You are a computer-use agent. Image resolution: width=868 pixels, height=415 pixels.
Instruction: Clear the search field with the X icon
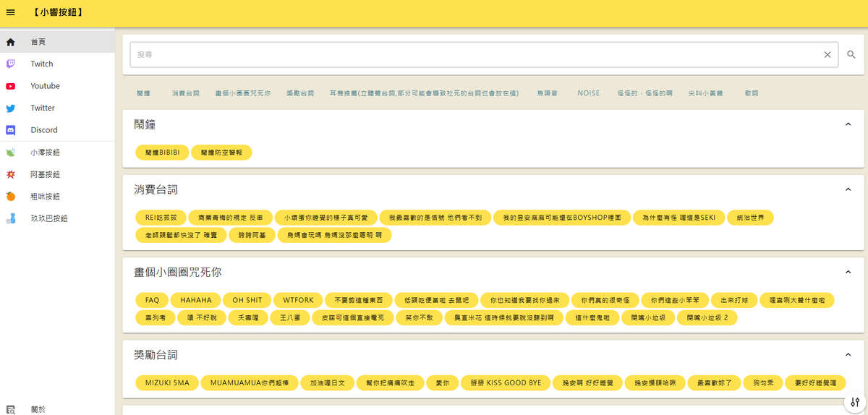tap(827, 54)
